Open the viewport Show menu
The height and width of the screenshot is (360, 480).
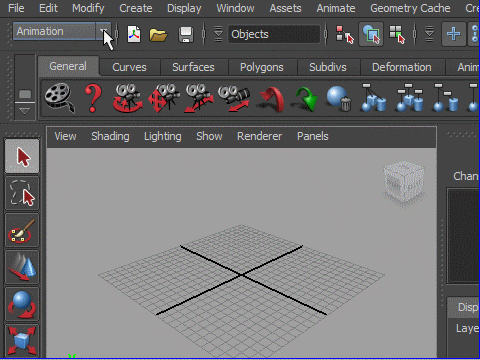tap(209, 136)
